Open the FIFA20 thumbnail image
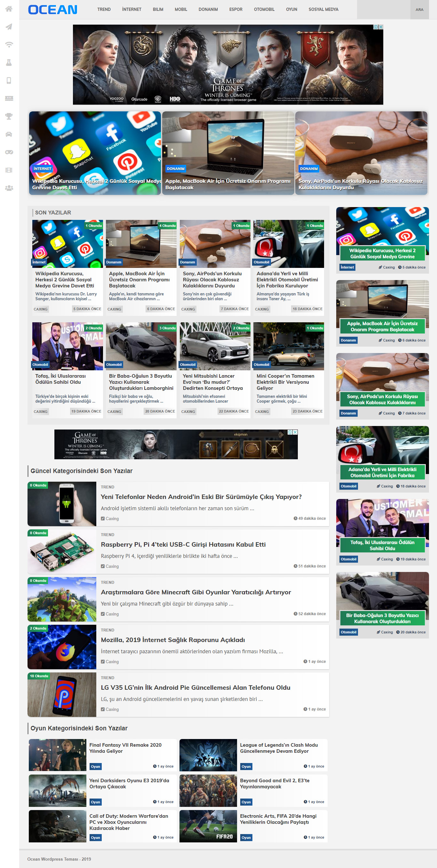The width and height of the screenshot is (437, 868). click(x=208, y=826)
